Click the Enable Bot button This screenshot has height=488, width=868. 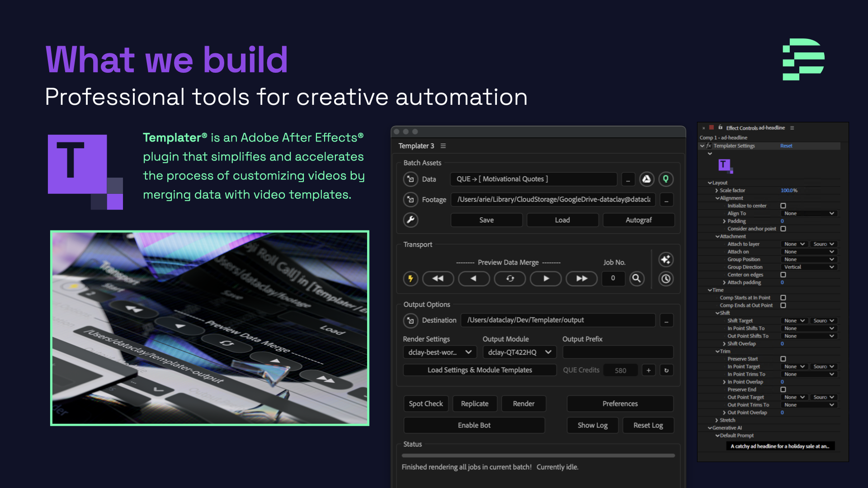tap(474, 425)
